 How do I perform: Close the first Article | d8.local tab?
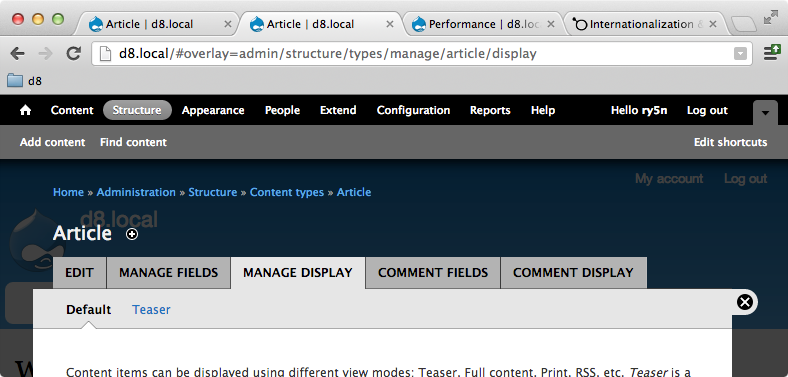(x=228, y=24)
